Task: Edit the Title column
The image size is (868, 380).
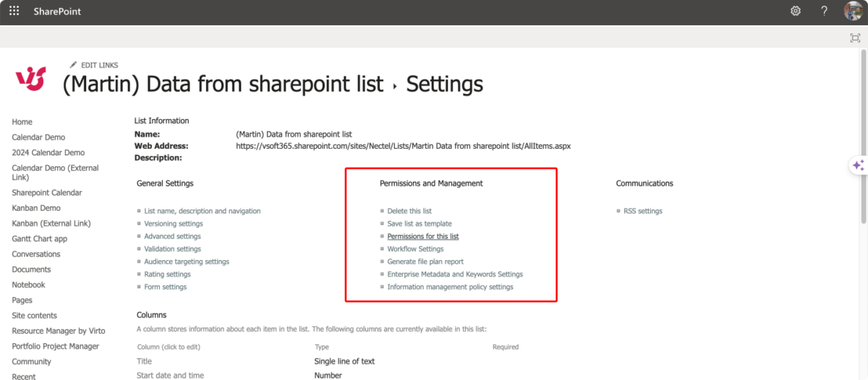Action: point(145,361)
